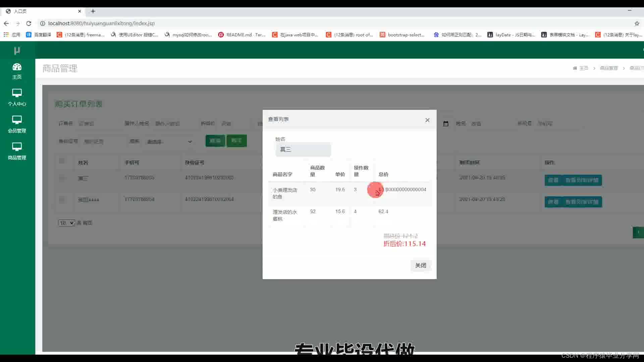Open the 10 per-page count dropdown
This screenshot has height=362, width=644.
[x=66, y=223]
